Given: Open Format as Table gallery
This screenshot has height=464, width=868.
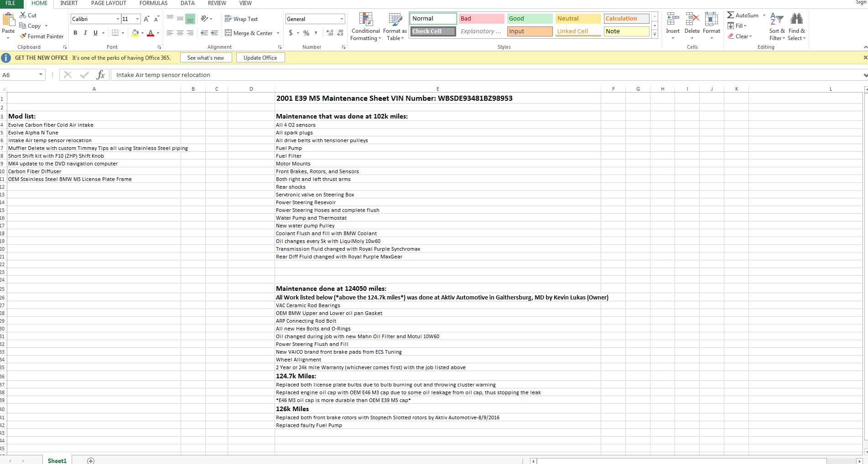Looking at the screenshot, I should (x=395, y=26).
